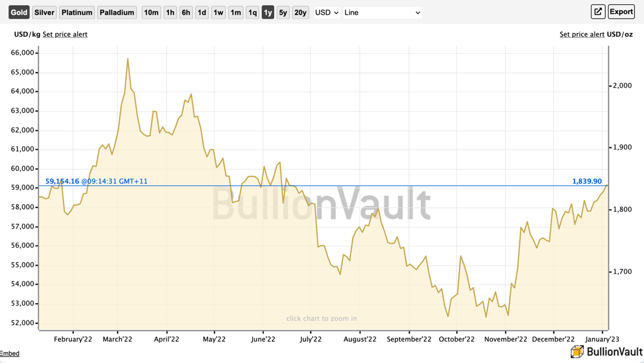The image size is (644, 363).
Task: Click left Set price alert link
Action: coord(65,34)
